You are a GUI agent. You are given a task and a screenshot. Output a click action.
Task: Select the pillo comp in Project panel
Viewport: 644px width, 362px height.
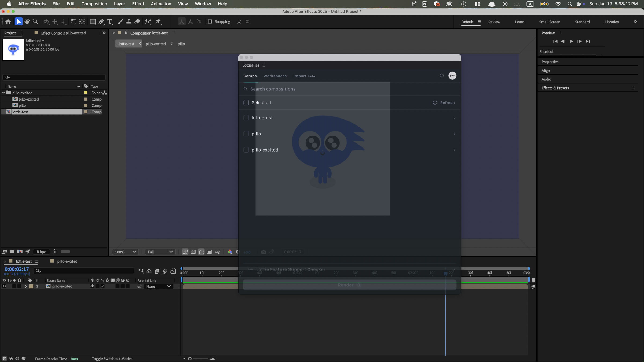pos(22,105)
